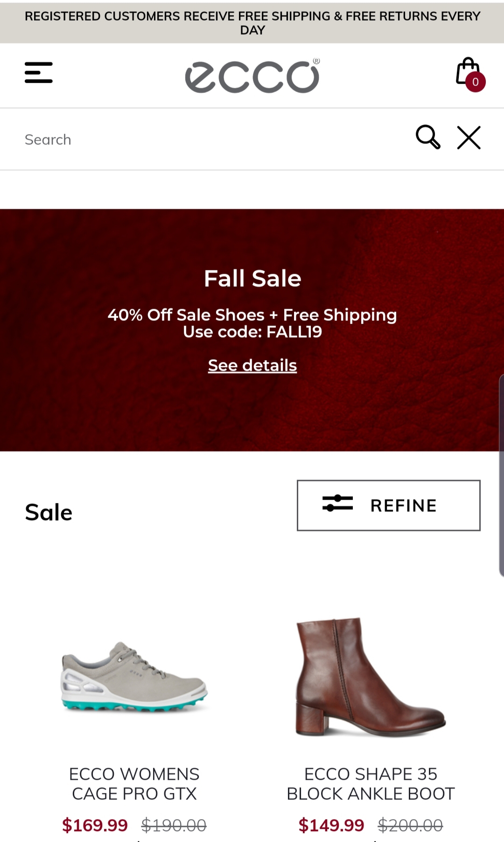Screen dimensions: 504x842
Task: Click the ECCO logo
Action: tap(252, 76)
